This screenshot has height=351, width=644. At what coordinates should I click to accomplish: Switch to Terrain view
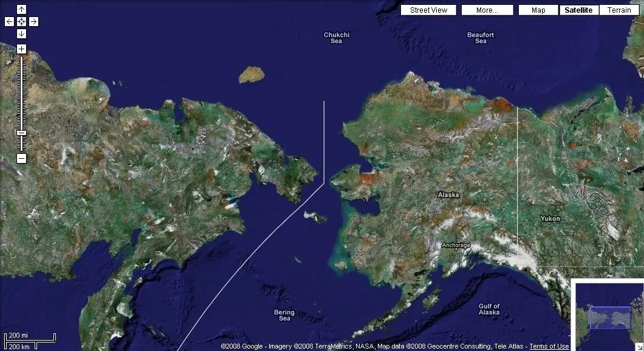click(x=619, y=10)
